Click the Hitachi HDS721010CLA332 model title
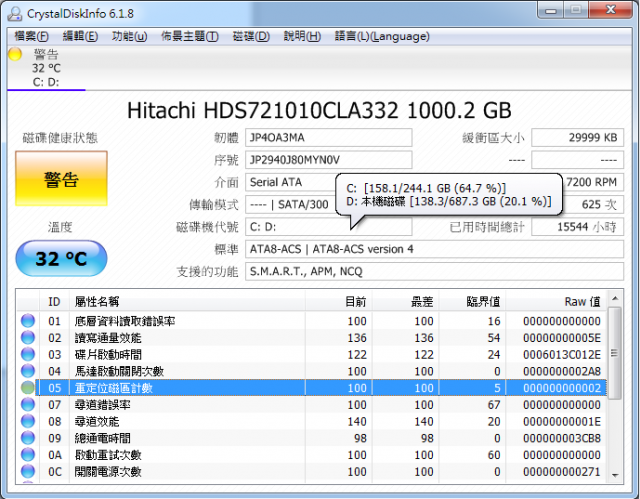 [319, 110]
